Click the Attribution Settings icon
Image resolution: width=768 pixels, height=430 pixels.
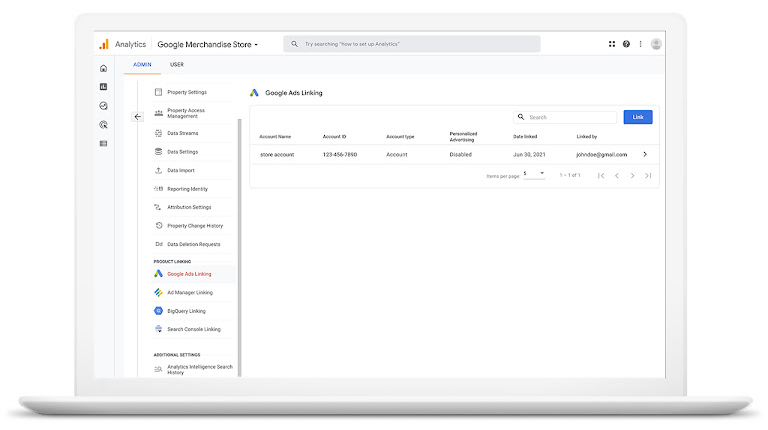point(158,207)
